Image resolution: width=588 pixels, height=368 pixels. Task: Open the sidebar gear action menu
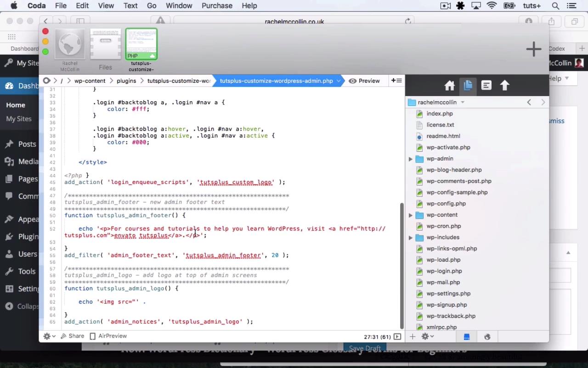(428, 337)
